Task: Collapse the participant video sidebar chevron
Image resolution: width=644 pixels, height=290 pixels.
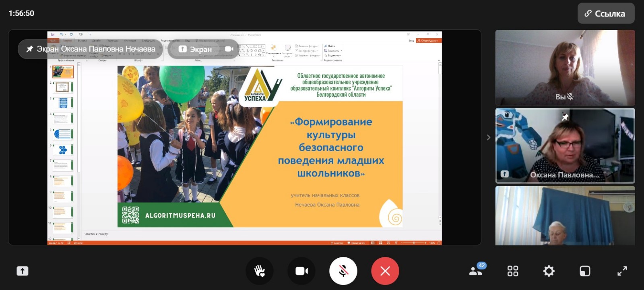Action: (x=488, y=137)
